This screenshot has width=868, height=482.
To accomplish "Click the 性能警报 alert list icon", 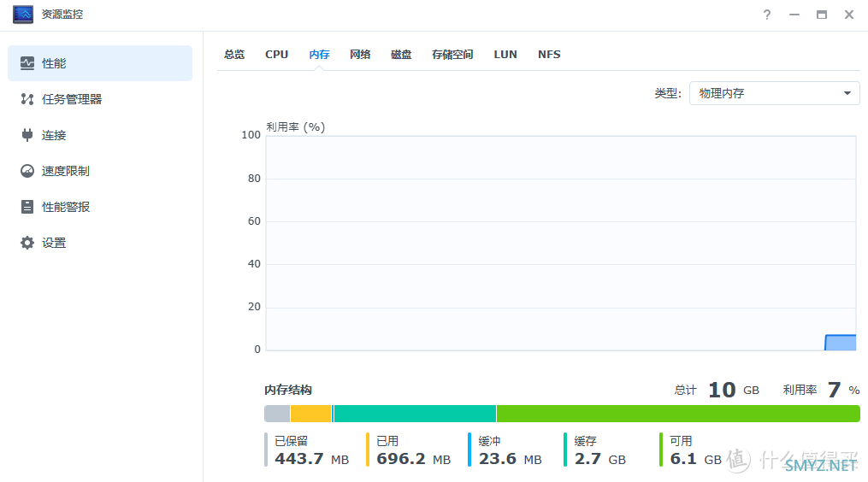I will (x=27, y=207).
